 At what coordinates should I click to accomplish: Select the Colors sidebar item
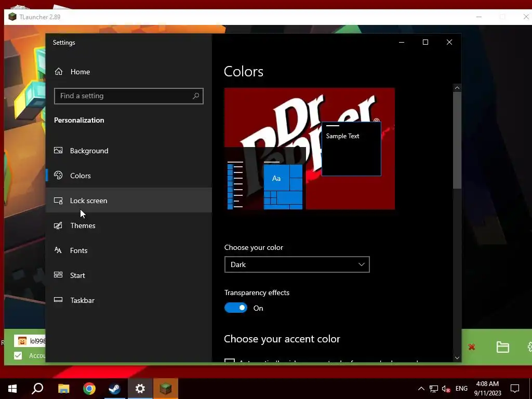click(129, 176)
